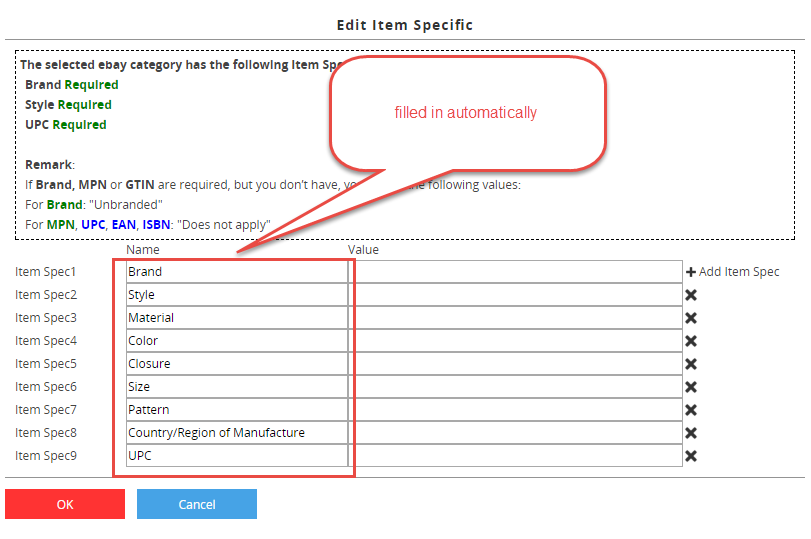Image resolution: width=811 pixels, height=539 pixels.
Task: Remove the Color item spec row
Action: pyautogui.click(x=690, y=341)
